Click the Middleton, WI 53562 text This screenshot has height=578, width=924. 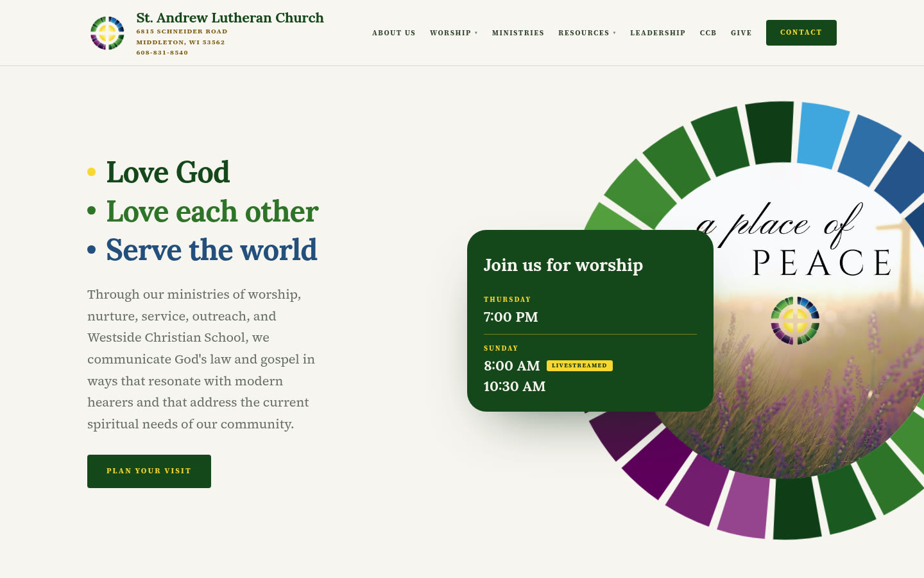[x=180, y=42]
